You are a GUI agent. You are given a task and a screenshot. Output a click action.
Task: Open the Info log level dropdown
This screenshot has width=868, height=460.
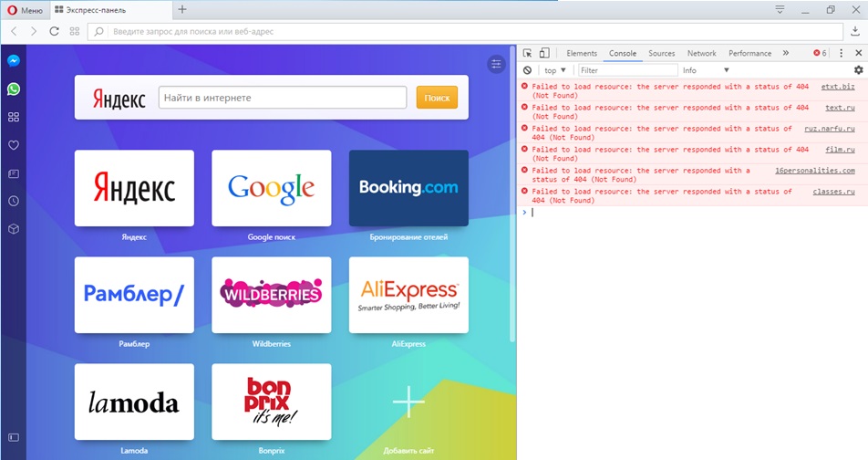(x=706, y=70)
